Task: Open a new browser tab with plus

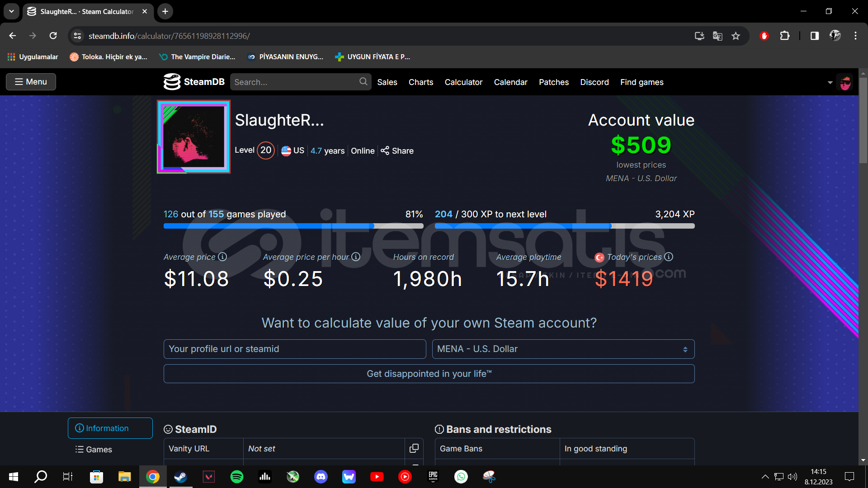Action: (165, 11)
